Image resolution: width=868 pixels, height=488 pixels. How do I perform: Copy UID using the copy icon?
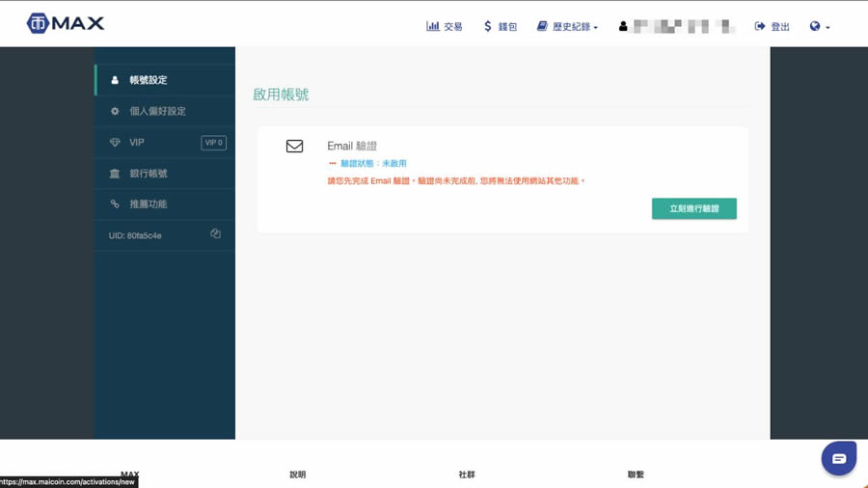pos(215,234)
